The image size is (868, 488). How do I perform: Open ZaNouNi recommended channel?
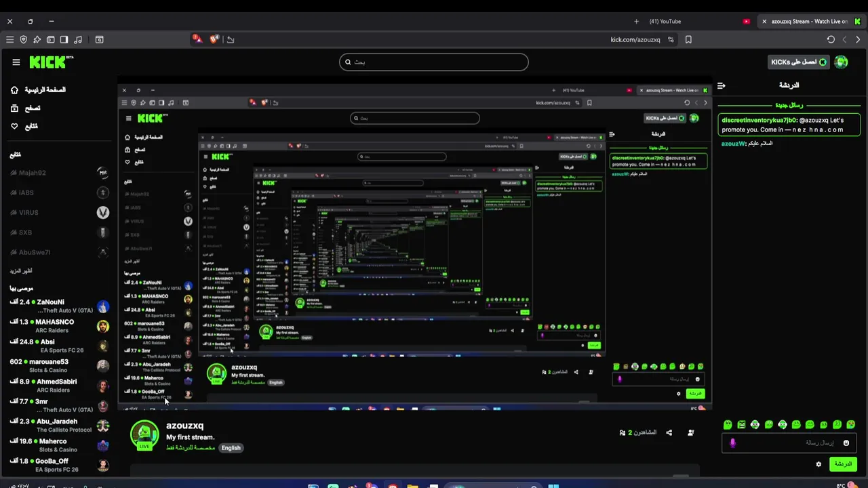[60, 306]
